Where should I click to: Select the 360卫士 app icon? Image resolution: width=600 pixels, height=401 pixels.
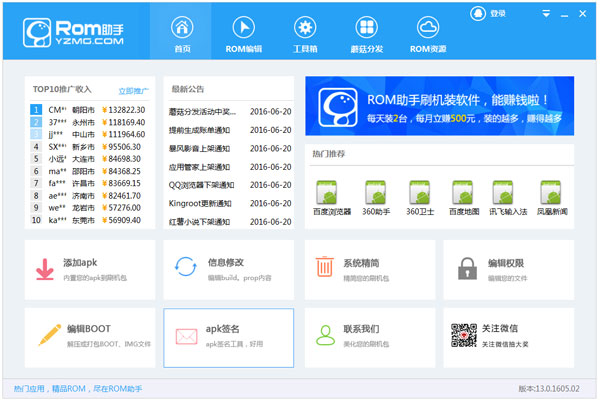tap(419, 192)
